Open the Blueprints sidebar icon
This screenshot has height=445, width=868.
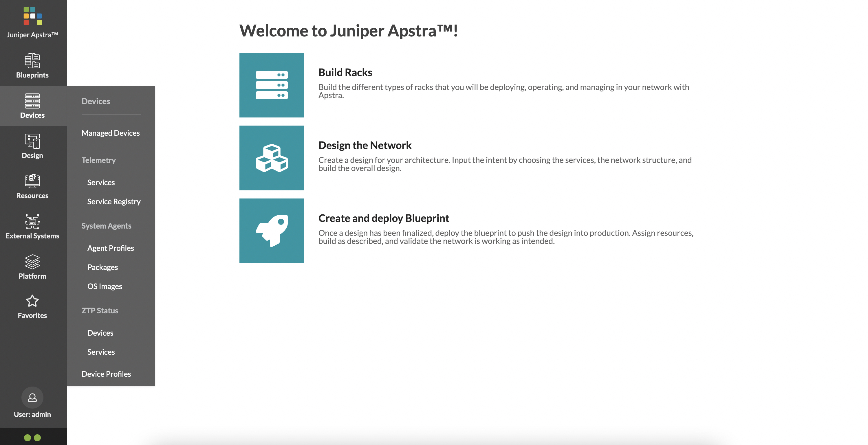pyautogui.click(x=32, y=61)
